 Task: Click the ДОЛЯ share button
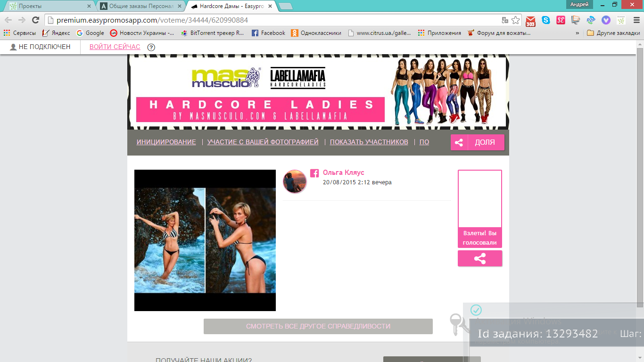coord(477,142)
